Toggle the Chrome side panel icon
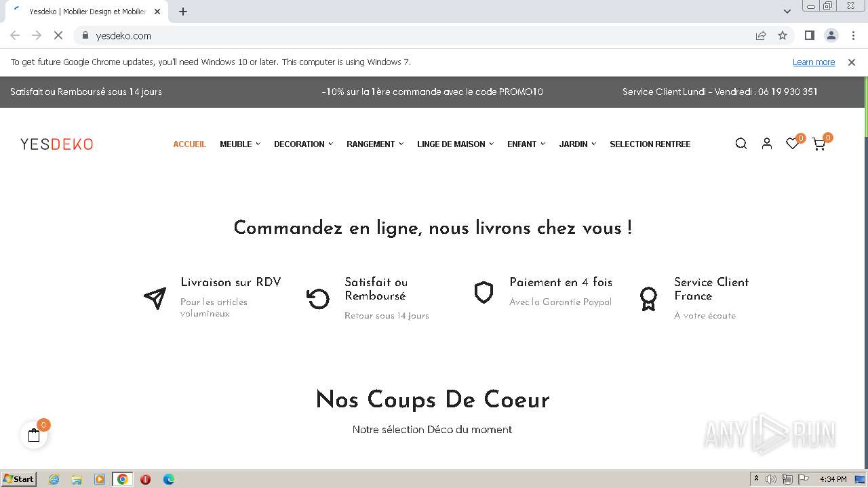This screenshot has width=868, height=488. tap(809, 35)
